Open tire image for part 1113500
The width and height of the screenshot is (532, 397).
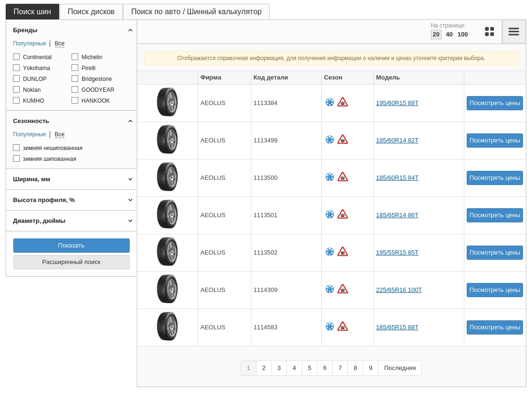click(x=167, y=177)
